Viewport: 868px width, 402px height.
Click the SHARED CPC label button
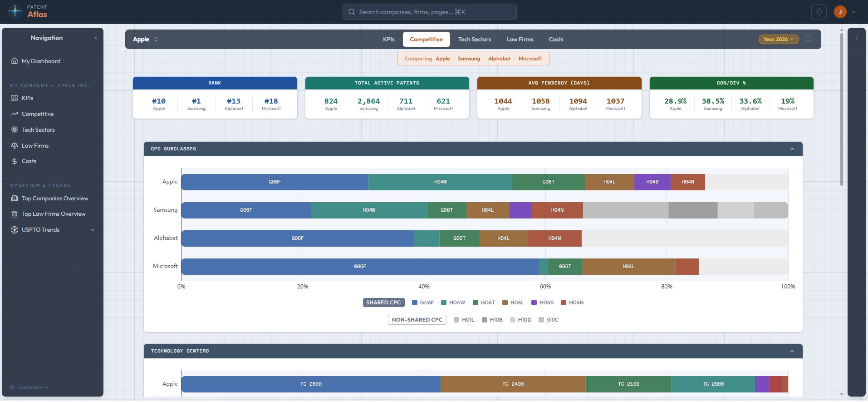pyautogui.click(x=383, y=303)
